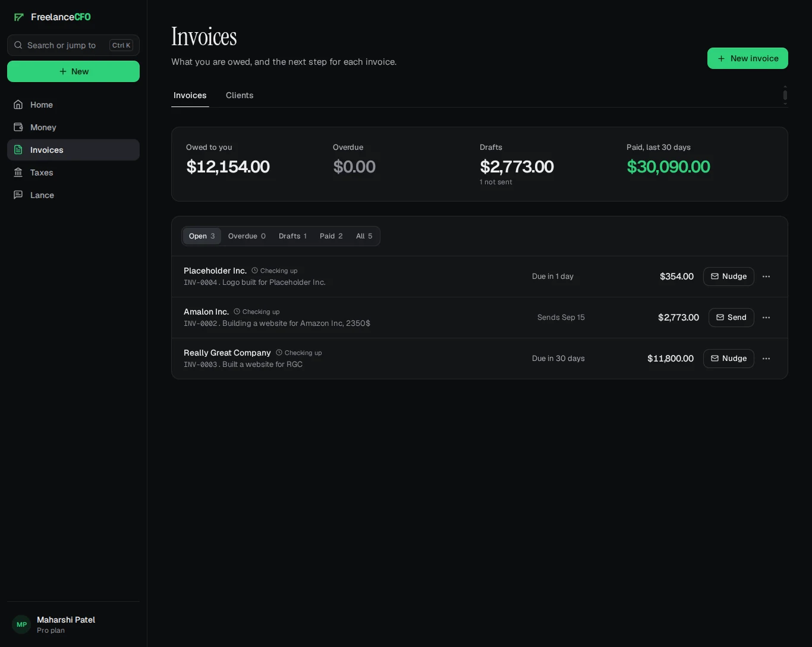This screenshot has height=647, width=812.
Task: Click the MP avatar for Maharshi Patel
Action: coord(21,624)
